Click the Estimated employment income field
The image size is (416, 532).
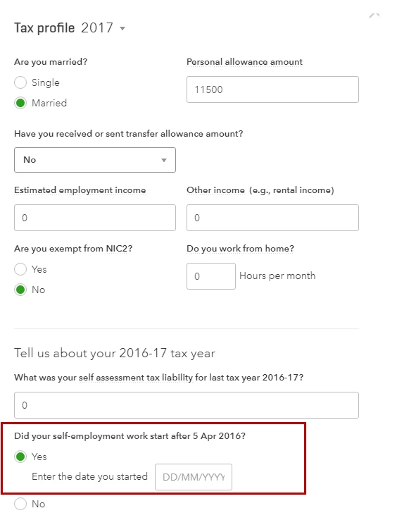tap(95, 218)
